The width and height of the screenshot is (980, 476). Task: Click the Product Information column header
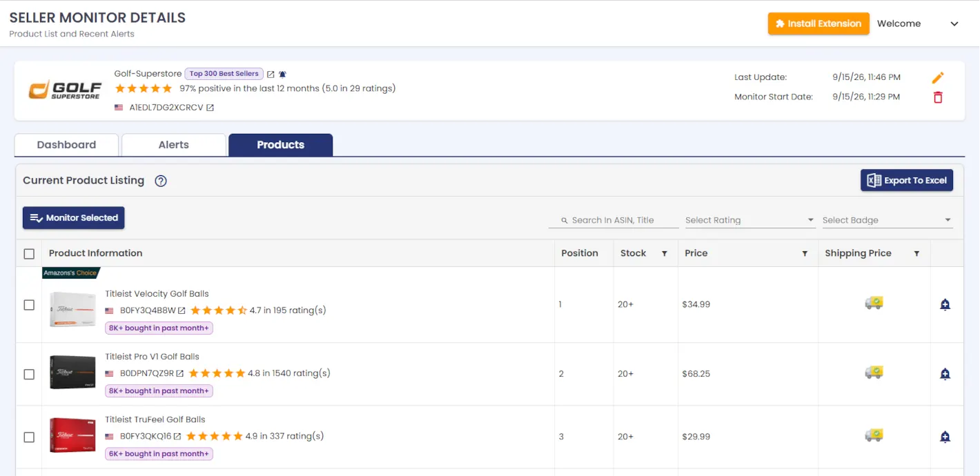(96, 253)
